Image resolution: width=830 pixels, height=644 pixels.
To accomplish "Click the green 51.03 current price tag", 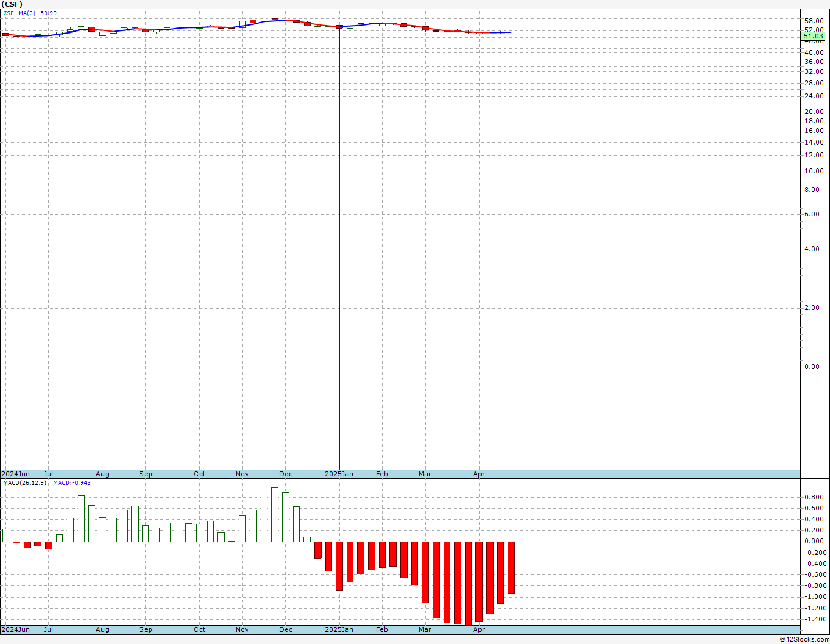I will (813, 37).
